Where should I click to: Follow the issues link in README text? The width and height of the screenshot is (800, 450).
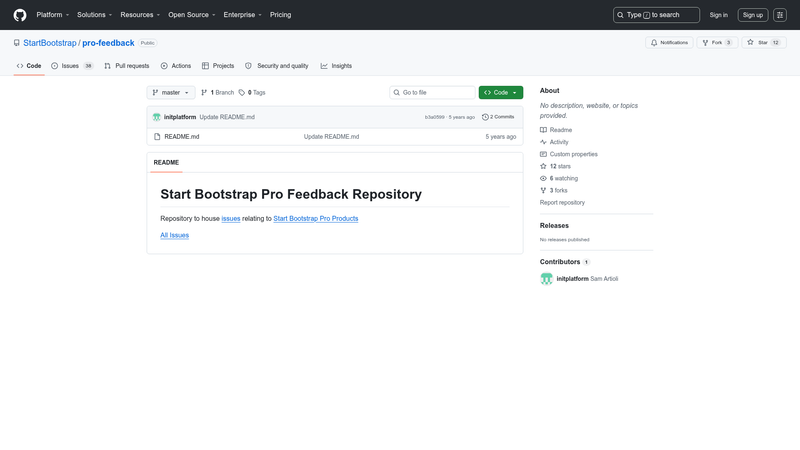231,218
